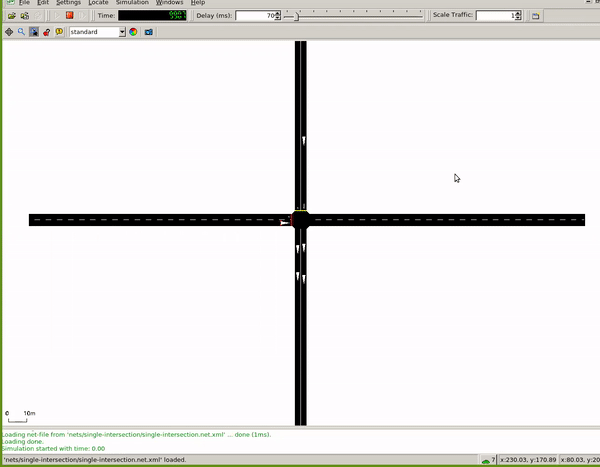600x467 pixels.
Task: Click the 'Loading net-file from' log line
Action: 136,434
